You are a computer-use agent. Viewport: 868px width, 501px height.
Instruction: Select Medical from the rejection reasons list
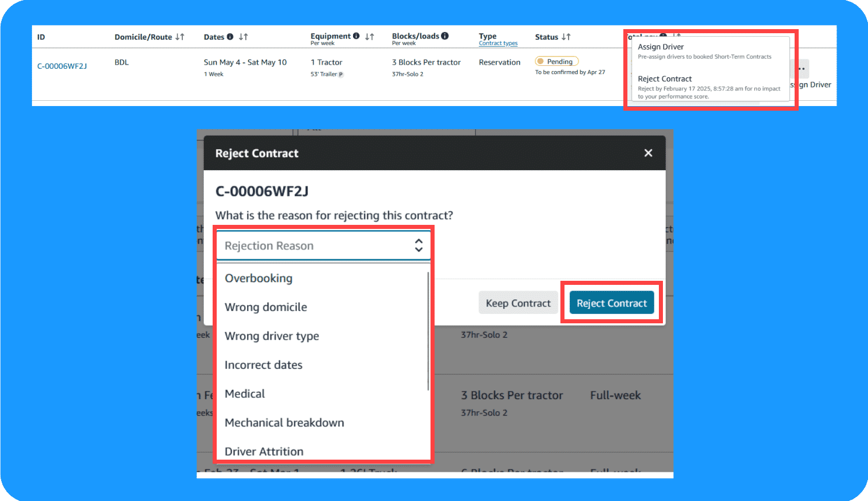[245, 393]
